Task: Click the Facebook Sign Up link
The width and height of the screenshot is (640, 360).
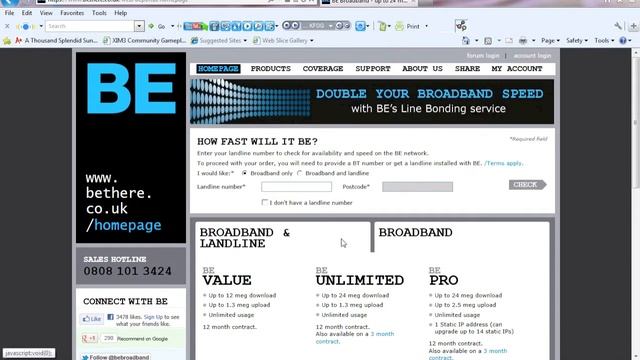Action: click(x=153, y=317)
